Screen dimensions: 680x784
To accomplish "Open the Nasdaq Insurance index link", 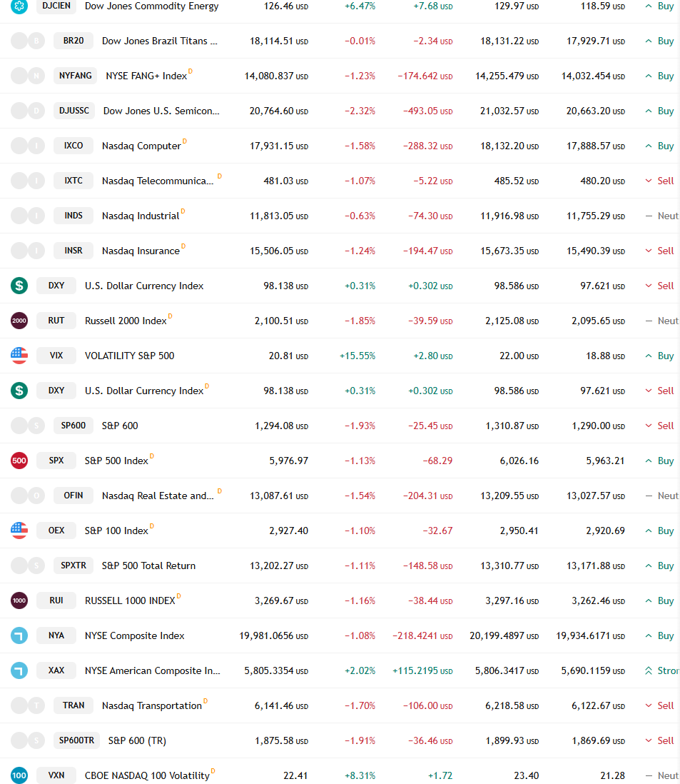I will tap(141, 251).
